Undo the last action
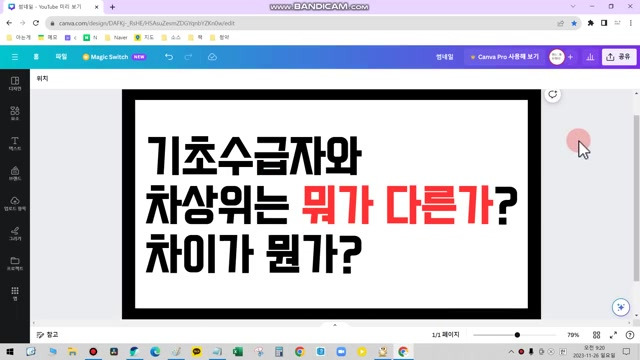Image resolution: width=640 pixels, height=360 pixels. click(x=169, y=57)
